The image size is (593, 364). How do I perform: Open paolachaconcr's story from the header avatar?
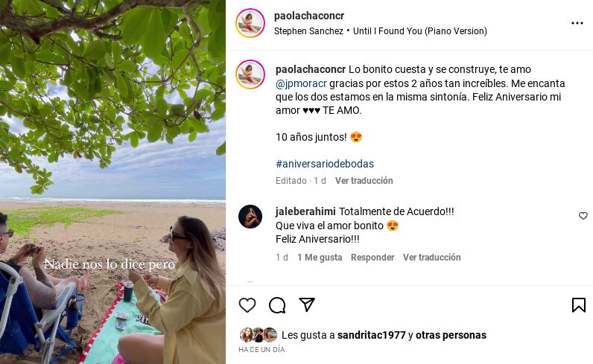[x=250, y=23]
